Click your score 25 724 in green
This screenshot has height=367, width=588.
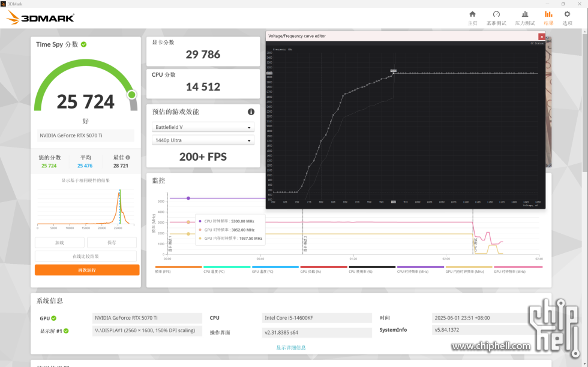(49, 166)
